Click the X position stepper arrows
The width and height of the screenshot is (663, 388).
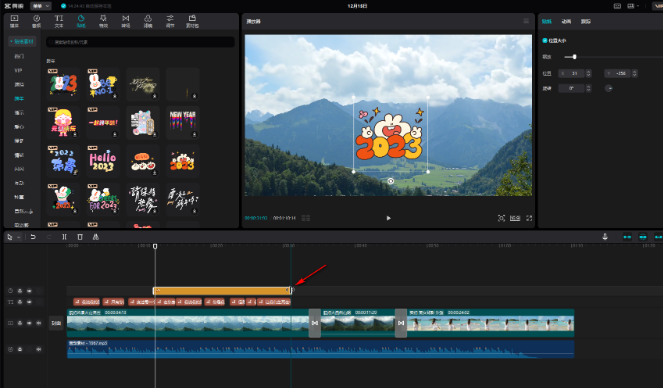pyautogui.click(x=588, y=74)
